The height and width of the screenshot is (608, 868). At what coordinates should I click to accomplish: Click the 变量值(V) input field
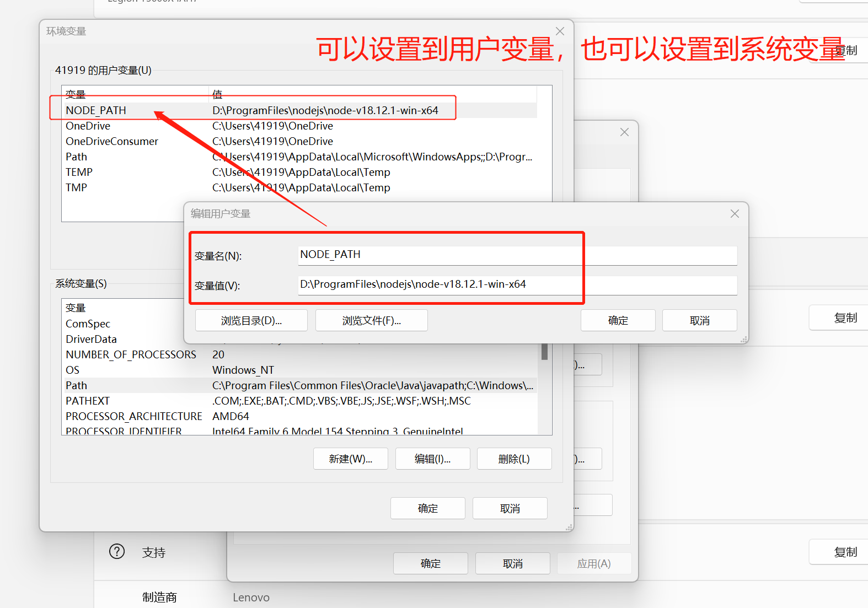517,284
